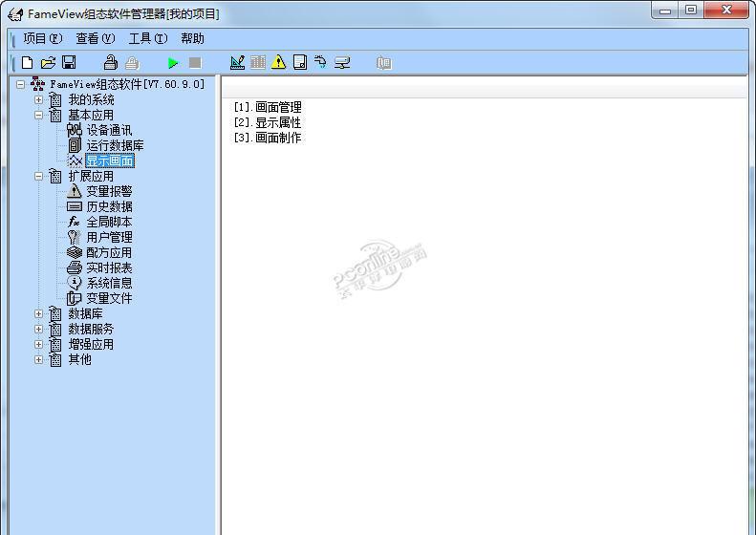This screenshot has height=535, width=756.
Task: Click the 配方应用 stacked layers icon
Action: click(x=75, y=252)
